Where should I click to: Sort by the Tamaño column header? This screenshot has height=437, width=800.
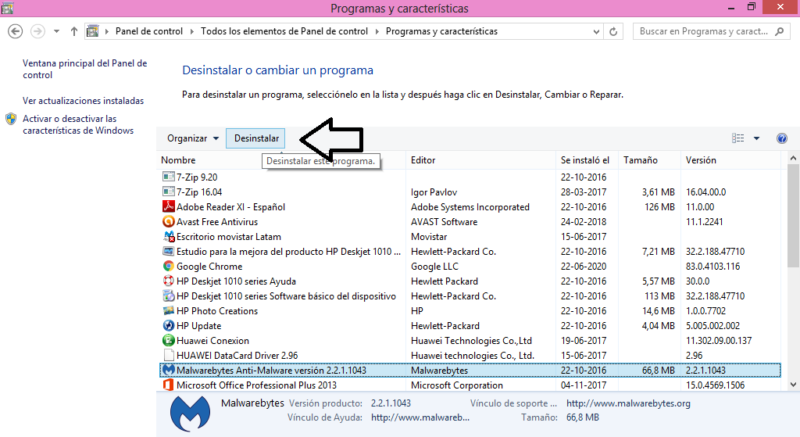(640, 160)
